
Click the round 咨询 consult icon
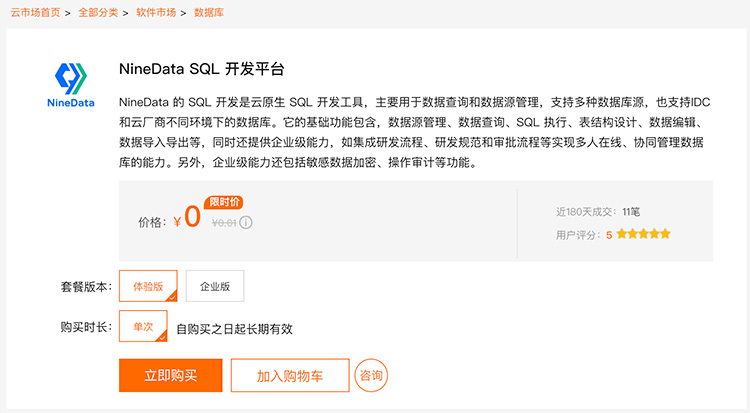pyautogui.click(x=371, y=376)
